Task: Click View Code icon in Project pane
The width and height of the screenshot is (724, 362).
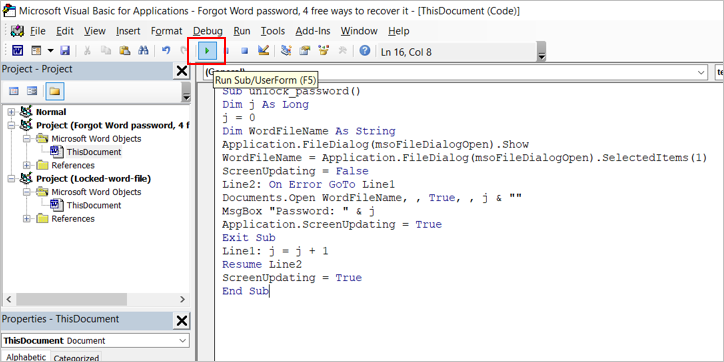Action: click(14, 91)
